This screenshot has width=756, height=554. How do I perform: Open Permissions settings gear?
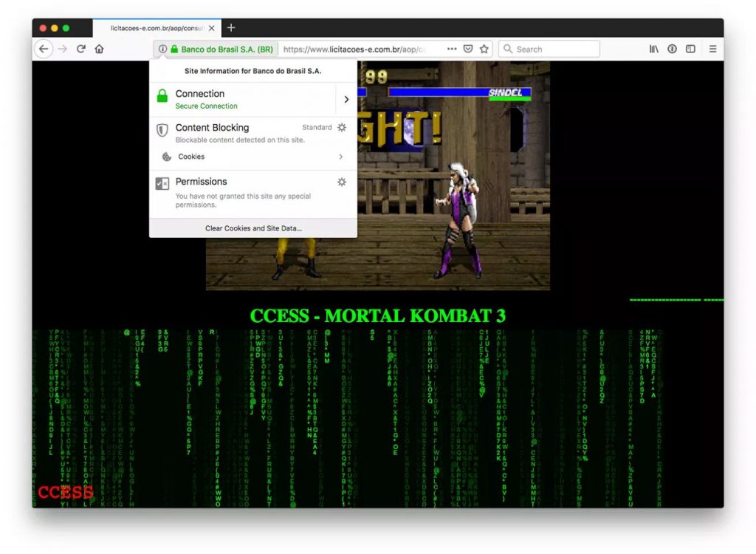pyautogui.click(x=342, y=182)
